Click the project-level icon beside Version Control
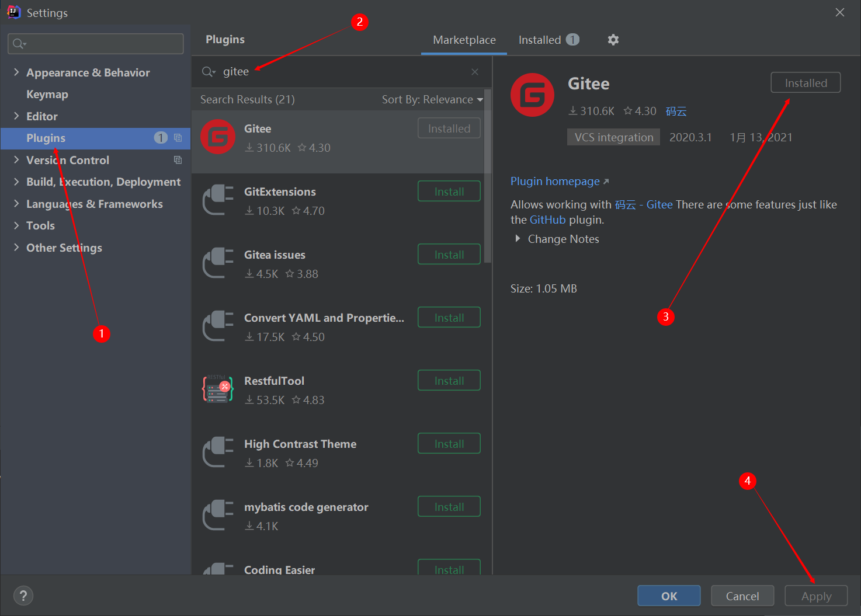The height and width of the screenshot is (616, 861). click(178, 160)
